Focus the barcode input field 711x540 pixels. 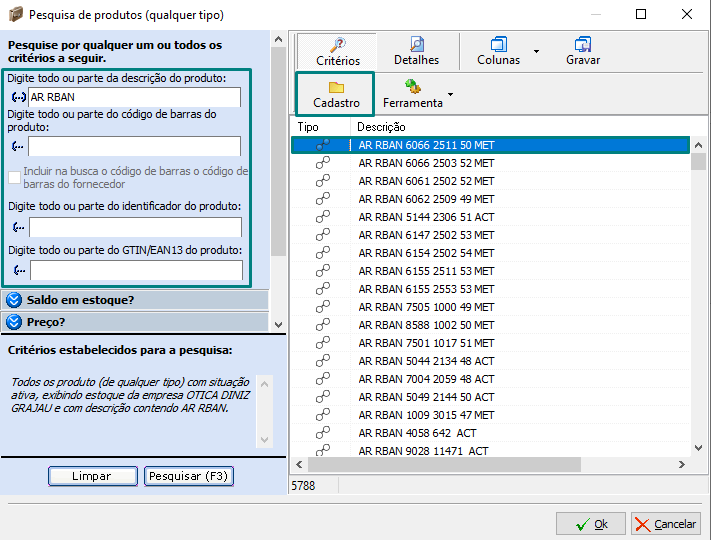(x=134, y=146)
